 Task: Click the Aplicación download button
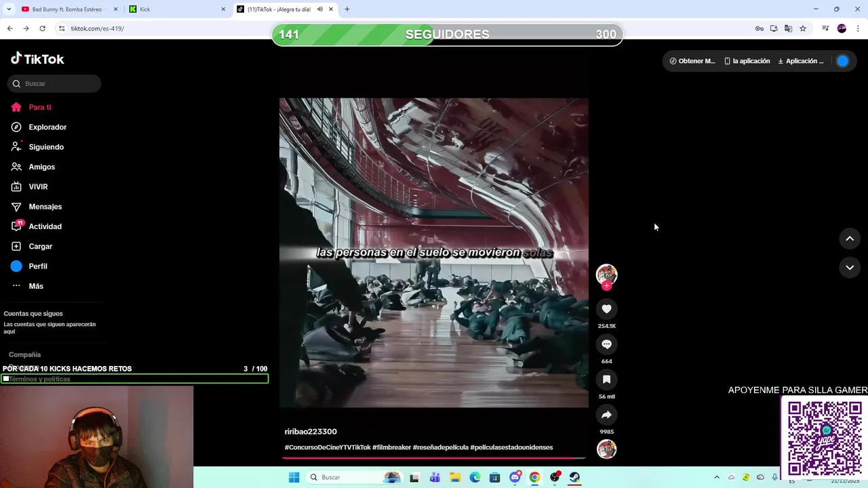[801, 61]
